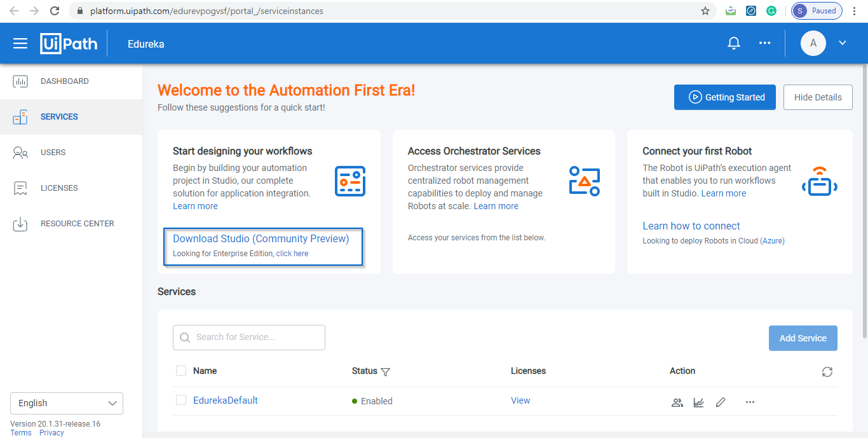Click Learn more under designing workflows

195,206
